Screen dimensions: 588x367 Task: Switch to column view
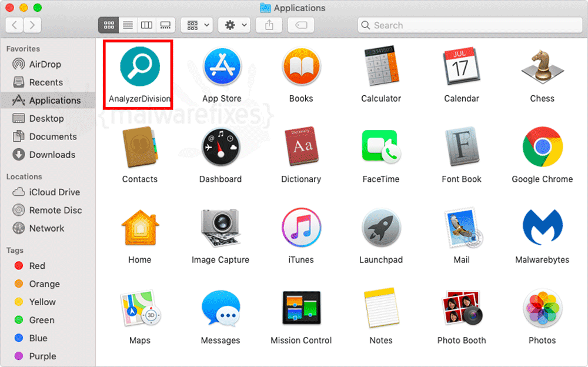pos(146,25)
